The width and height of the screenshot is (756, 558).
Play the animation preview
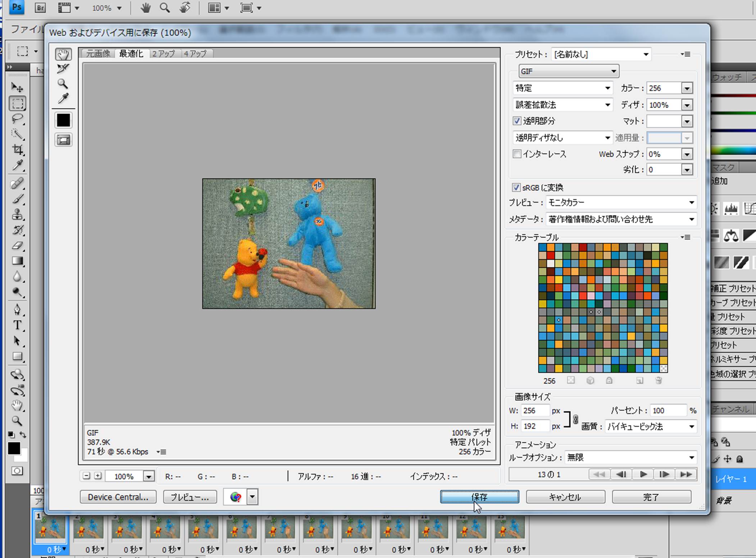[643, 475]
